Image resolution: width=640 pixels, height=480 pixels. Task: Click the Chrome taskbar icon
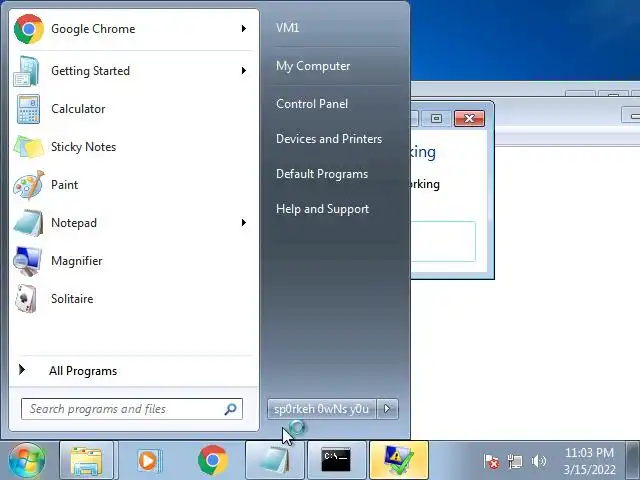point(212,460)
